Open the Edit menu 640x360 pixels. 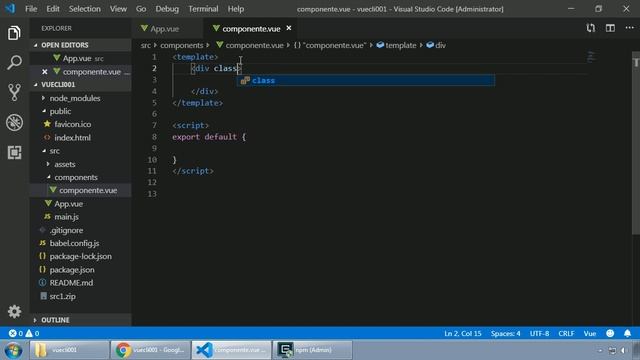tap(53, 9)
